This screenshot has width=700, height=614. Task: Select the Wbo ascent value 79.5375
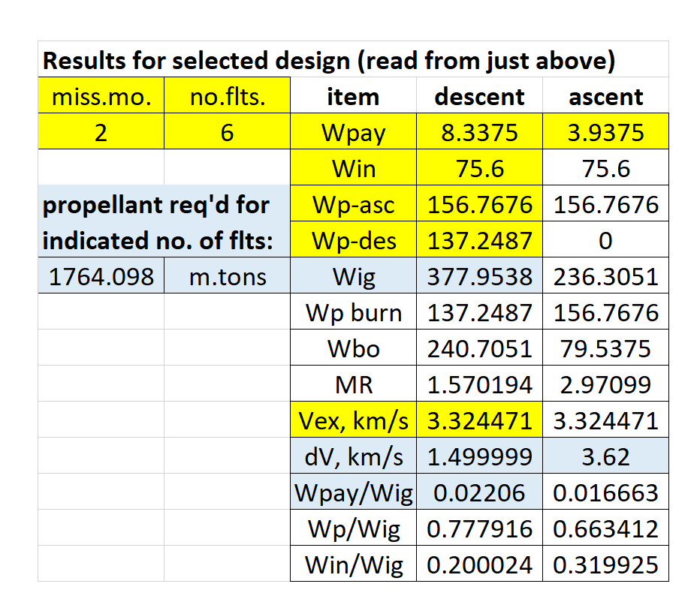[606, 348]
